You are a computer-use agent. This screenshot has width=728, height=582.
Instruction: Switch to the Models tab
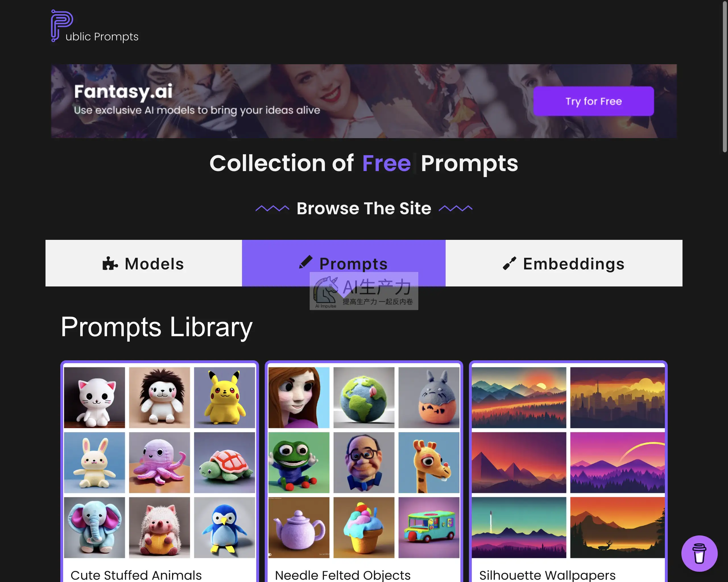[144, 263]
